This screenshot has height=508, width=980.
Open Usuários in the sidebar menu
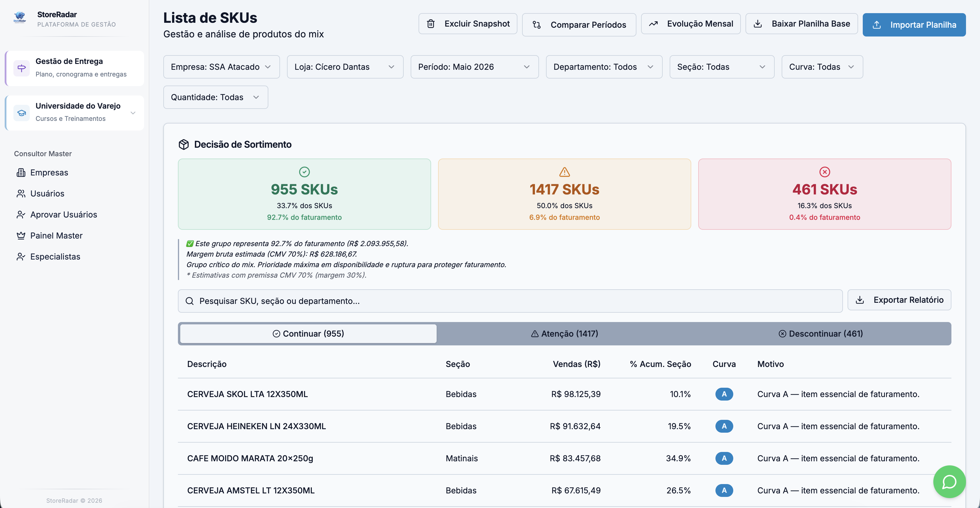tap(47, 194)
